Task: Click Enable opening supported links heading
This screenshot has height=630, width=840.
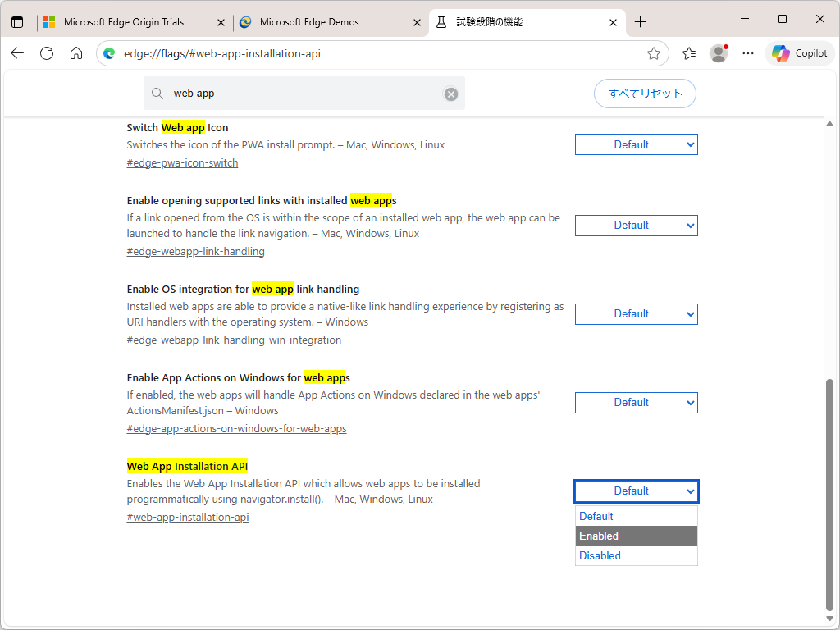Action: 262,200
